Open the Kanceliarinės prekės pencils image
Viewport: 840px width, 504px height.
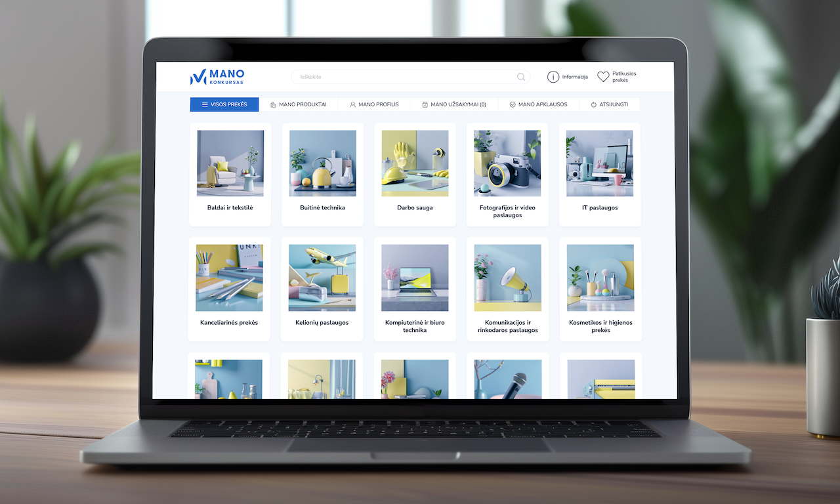click(x=229, y=278)
